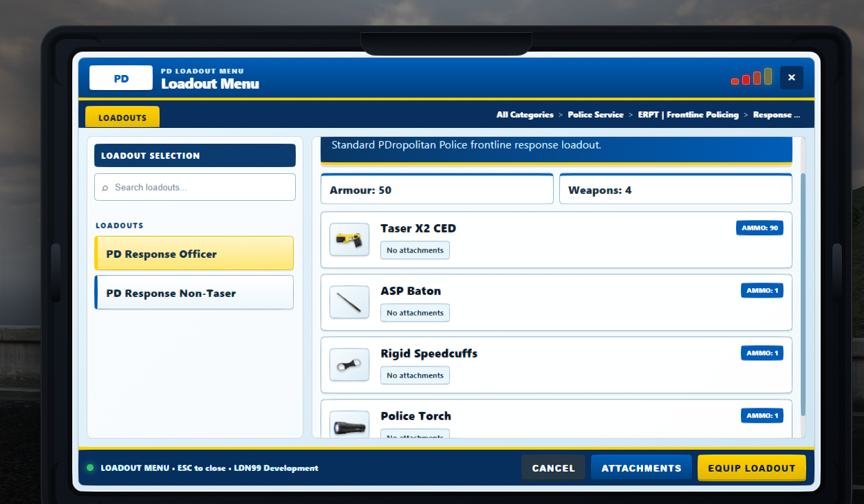The height and width of the screenshot is (504, 864).
Task: Click the signal strength bars indicator
Action: (751, 77)
